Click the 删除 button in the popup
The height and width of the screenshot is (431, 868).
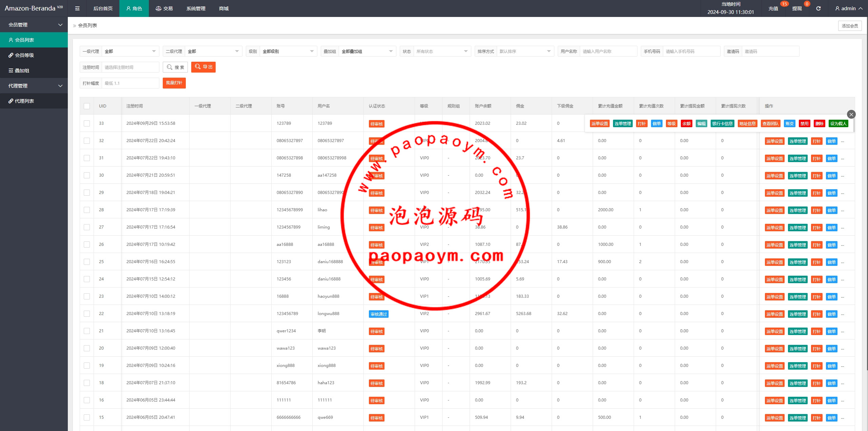click(819, 124)
